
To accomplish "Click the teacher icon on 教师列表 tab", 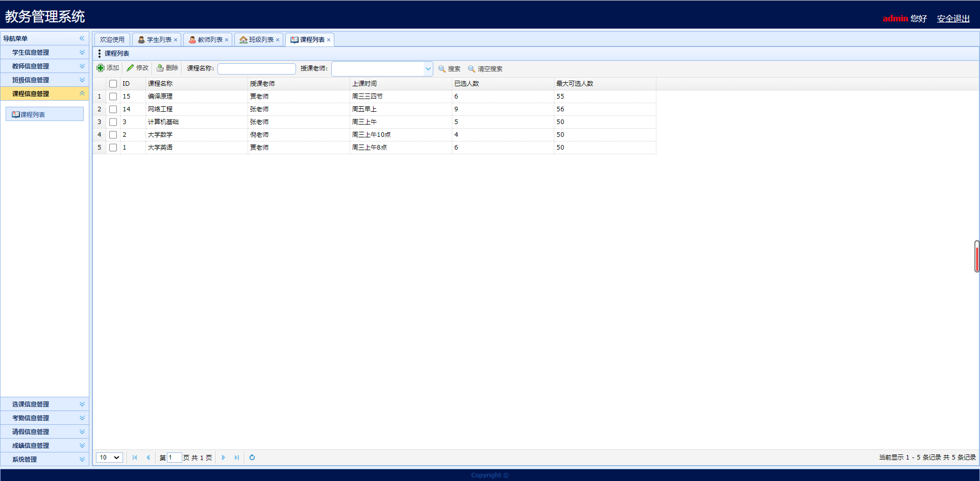I will tap(192, 39).
